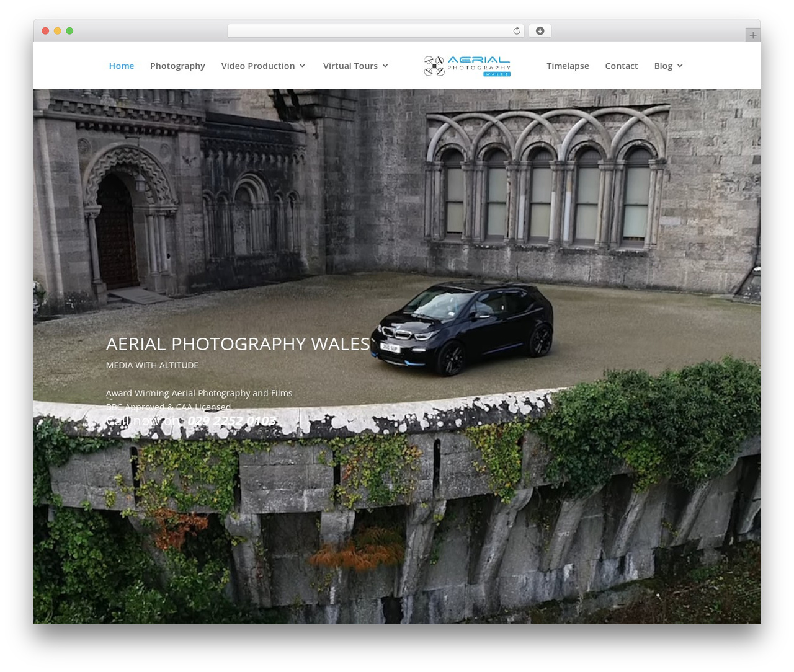Maximize the window with green button
Image resolution: width=794 pixels, height=672 pixels.
[x=69, y=31]
